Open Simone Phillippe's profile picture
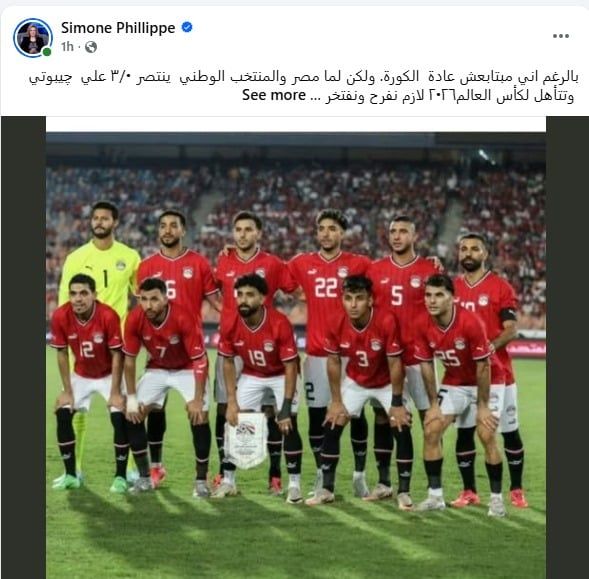589x579 pixels. [33, 38]
